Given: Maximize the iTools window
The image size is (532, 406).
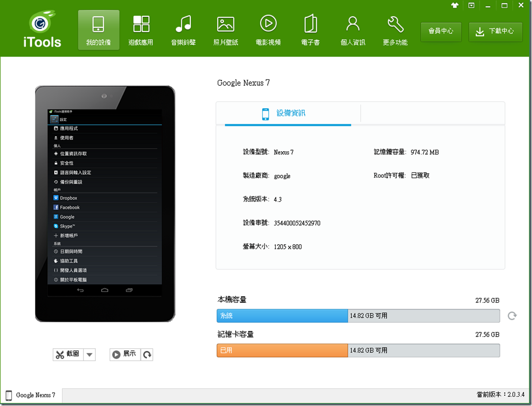Looking at the screenshot, I should pyautogui.click(x=505, y=5).
